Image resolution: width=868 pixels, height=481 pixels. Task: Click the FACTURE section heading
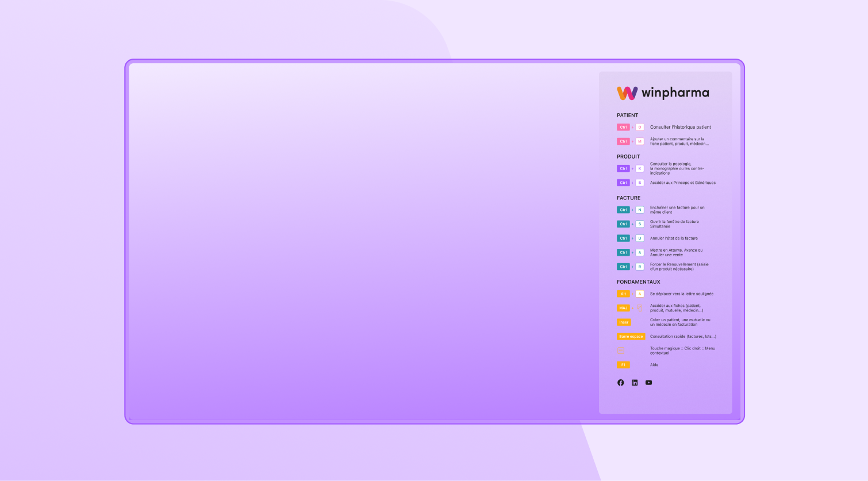628,198
